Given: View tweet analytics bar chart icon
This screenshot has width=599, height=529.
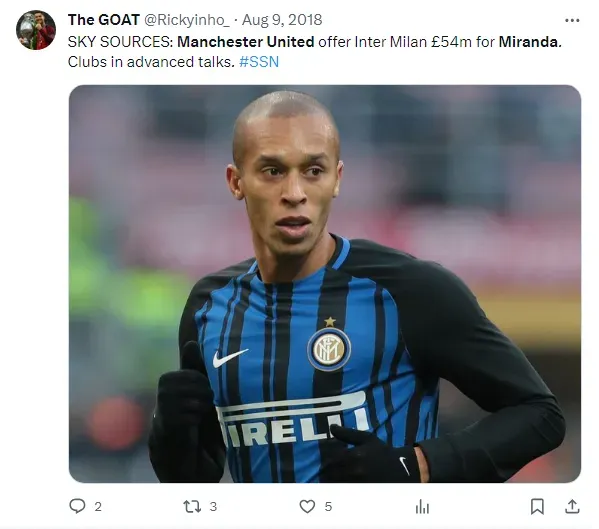Looking at the screenshot, I should click(422, 507).
